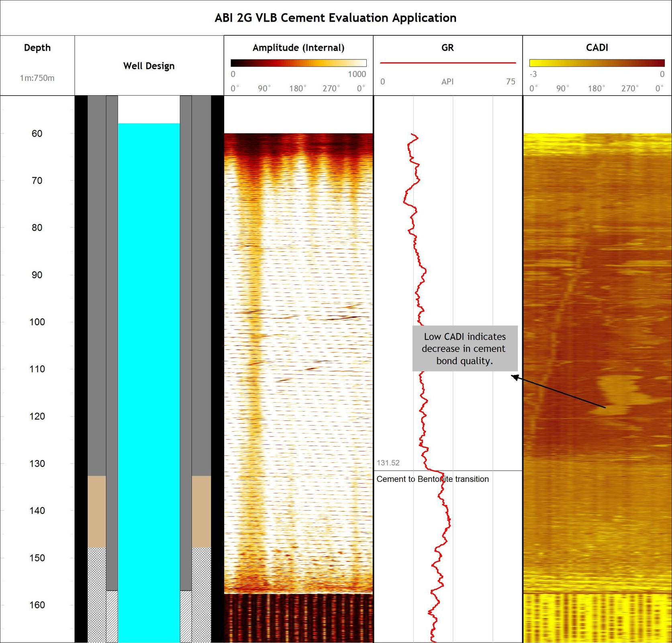The image size is (672, 643).
Task: Select the Amplitude (Internal) track header
Action: pos(298,47)
